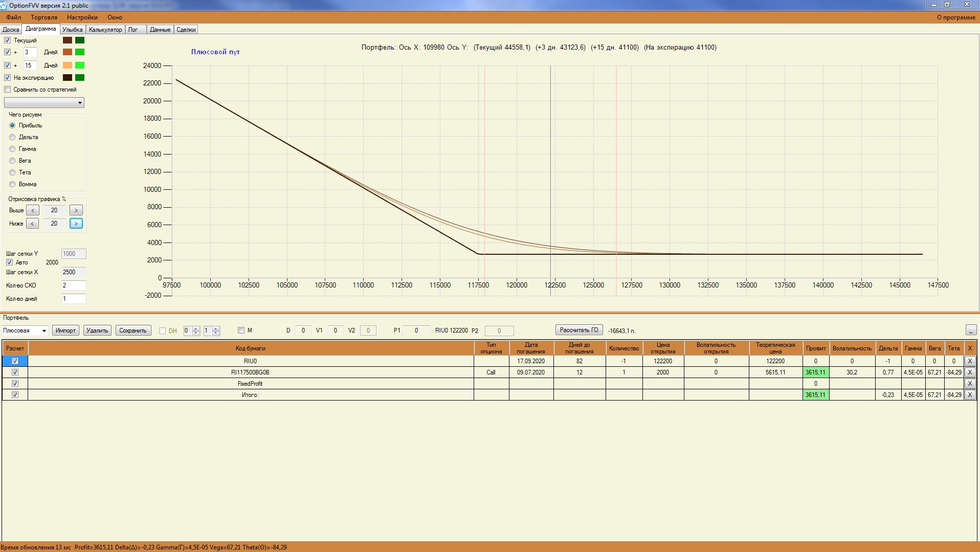Select the Вега radio button
Screen dimensions: 980x552
tap(12, 161)
